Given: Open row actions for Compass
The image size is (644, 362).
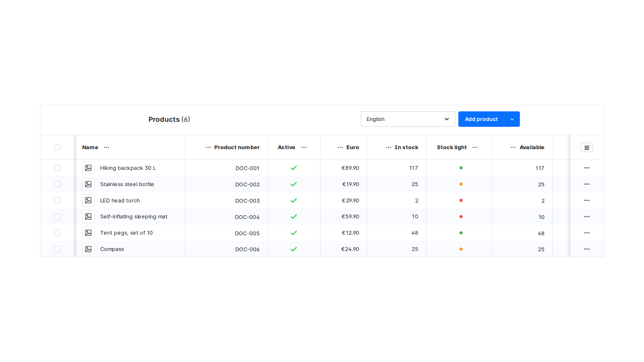Looking at the screenshot, I should [x=587, y=249].
